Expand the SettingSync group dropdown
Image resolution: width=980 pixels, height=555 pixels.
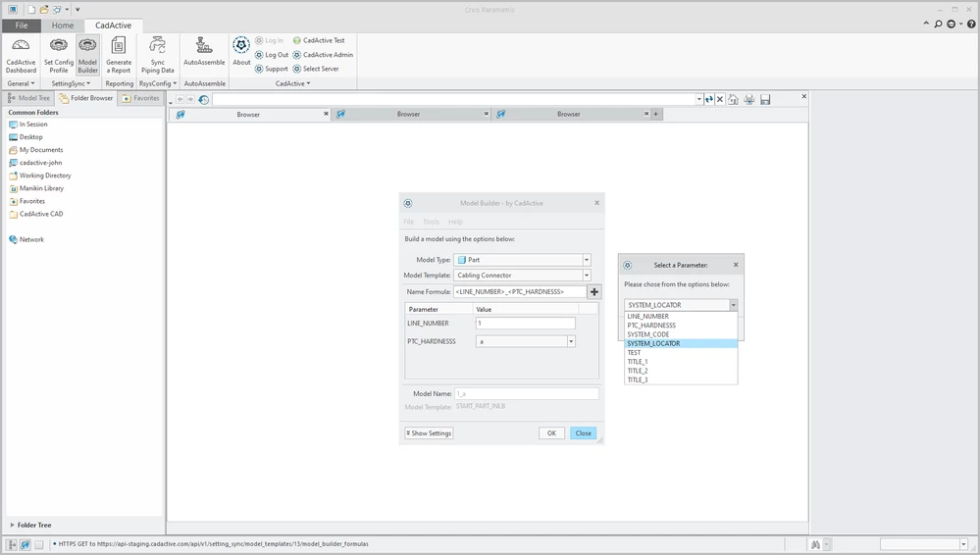[71, 83]
